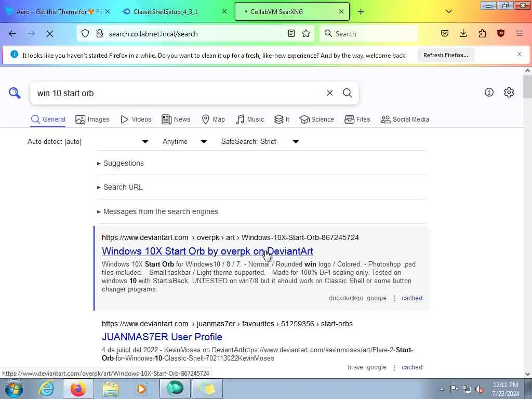
Task: Close the ClassicShellSetup tab
Action: tap(224, 11)
